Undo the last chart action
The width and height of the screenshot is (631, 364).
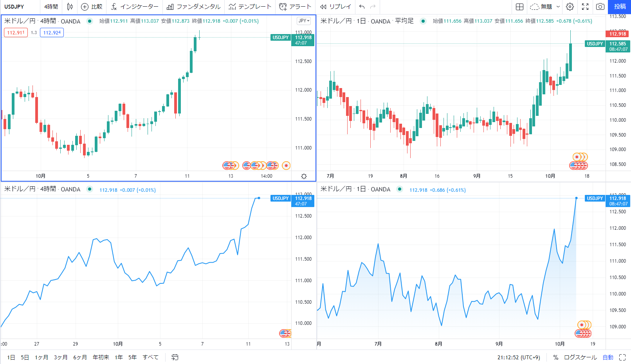click(362, 7)
